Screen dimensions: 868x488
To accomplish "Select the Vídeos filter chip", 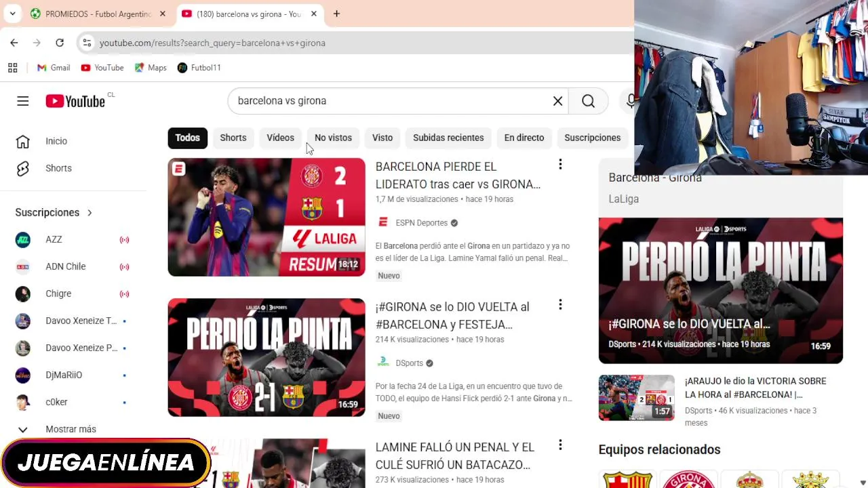I will (280, 138).
